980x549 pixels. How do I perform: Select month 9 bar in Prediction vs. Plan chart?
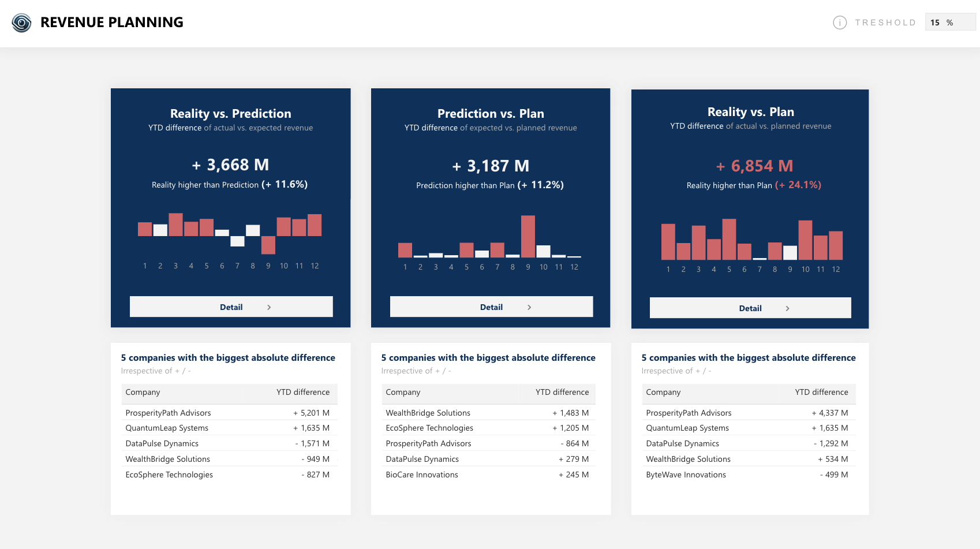tap(528, 237)
